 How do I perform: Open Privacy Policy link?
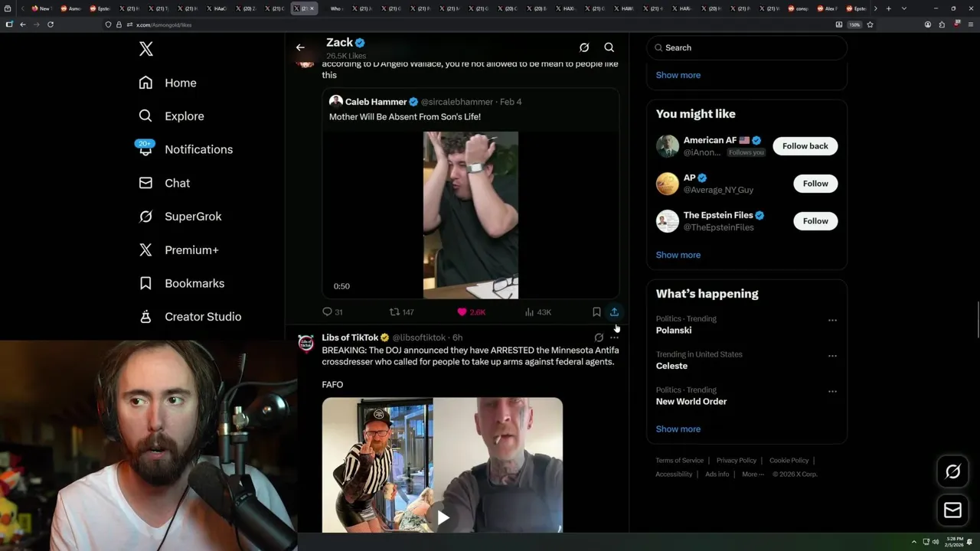737,461
